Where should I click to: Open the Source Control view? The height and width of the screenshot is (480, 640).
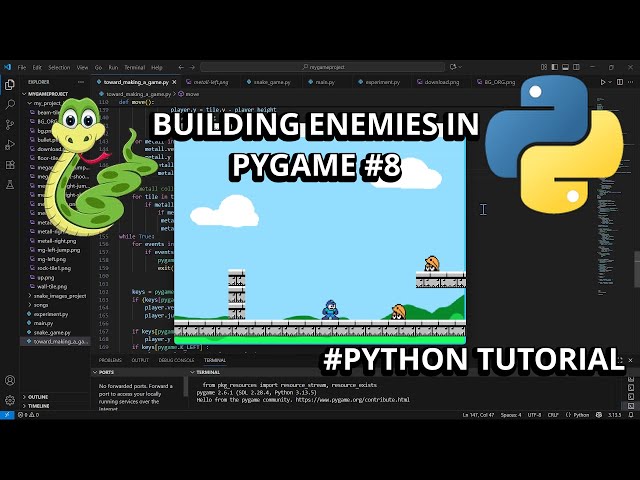click(10, 124)
